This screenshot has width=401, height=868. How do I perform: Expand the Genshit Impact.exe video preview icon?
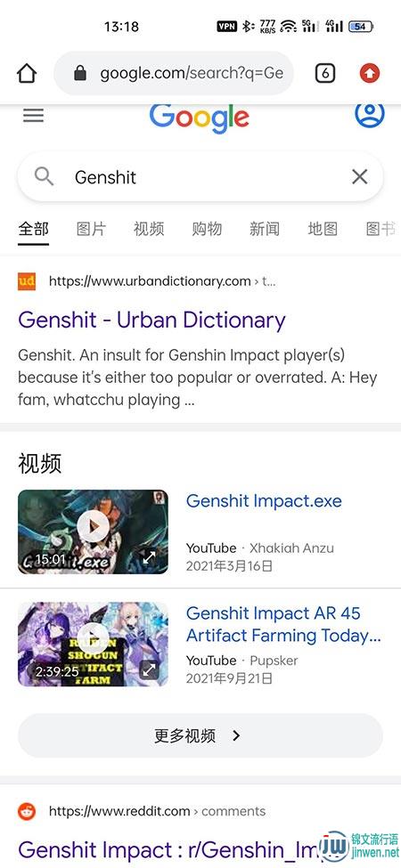pos(149,557)
